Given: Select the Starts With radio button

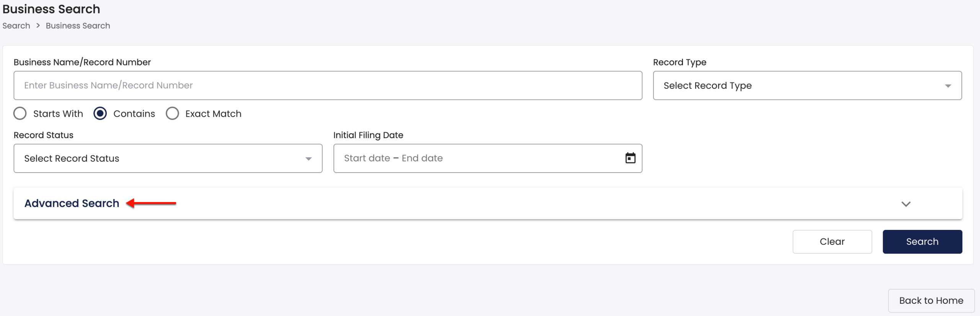Looking at the screenshot, I should click(20, 114).
